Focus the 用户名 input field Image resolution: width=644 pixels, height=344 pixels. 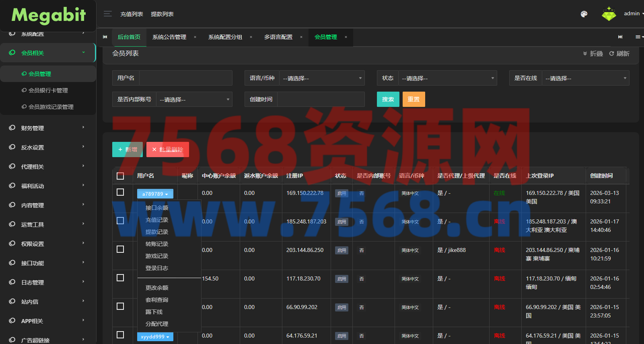[185, 78]
